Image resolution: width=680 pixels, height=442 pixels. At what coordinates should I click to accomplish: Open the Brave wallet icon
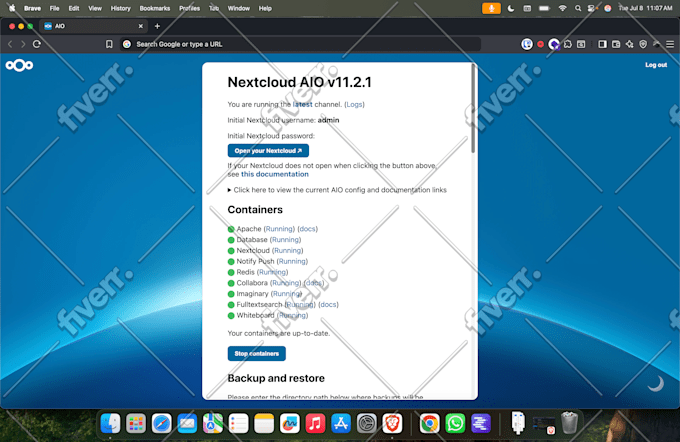(616, 44)
